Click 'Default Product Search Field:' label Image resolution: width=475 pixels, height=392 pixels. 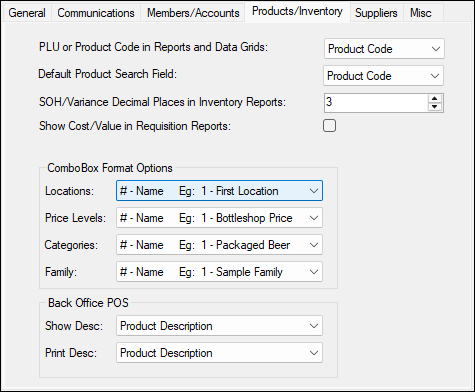(107, 74)
